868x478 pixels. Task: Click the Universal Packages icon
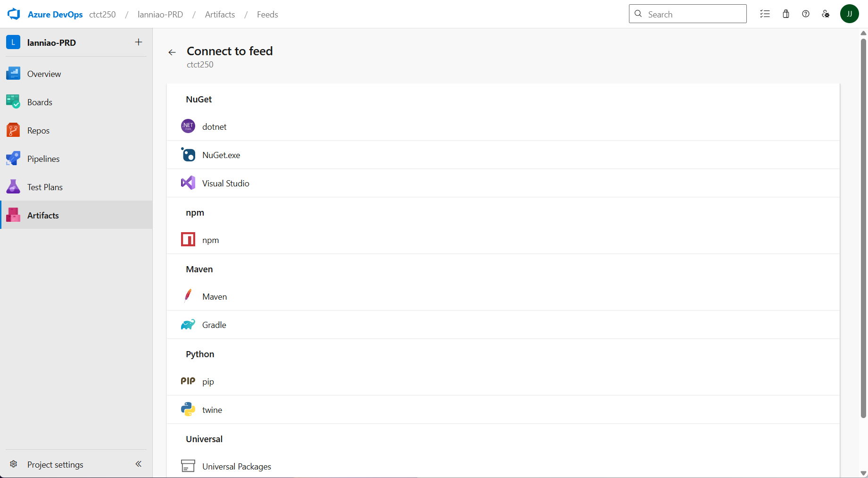click(x=188, y=466)
